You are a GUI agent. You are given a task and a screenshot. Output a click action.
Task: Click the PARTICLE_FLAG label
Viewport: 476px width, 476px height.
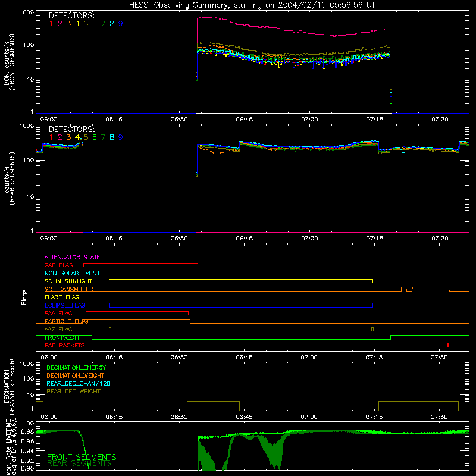tap(67, 321)
